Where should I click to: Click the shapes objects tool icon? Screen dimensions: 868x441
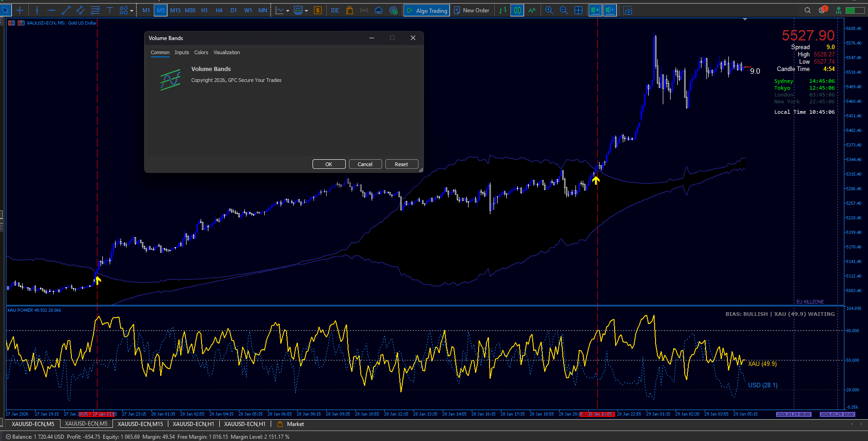[123, 10]
